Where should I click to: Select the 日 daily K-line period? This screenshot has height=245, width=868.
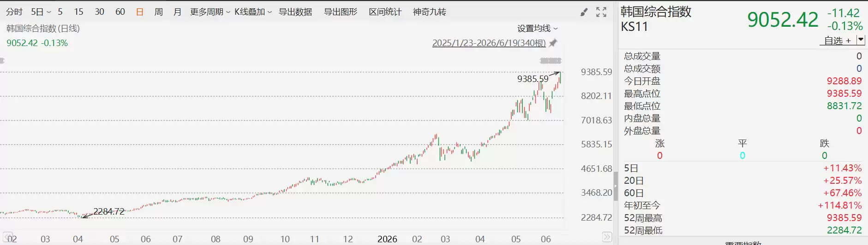(x=140, y=12)
